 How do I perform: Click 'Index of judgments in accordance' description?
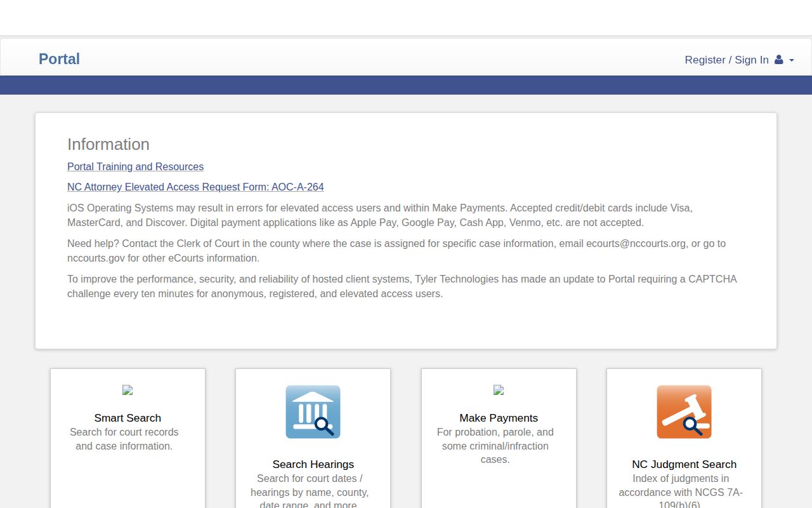681,492
